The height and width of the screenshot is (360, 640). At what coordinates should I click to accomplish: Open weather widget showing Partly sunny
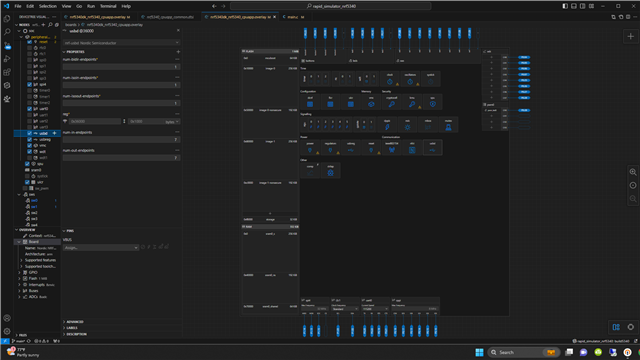click(23, 352)
